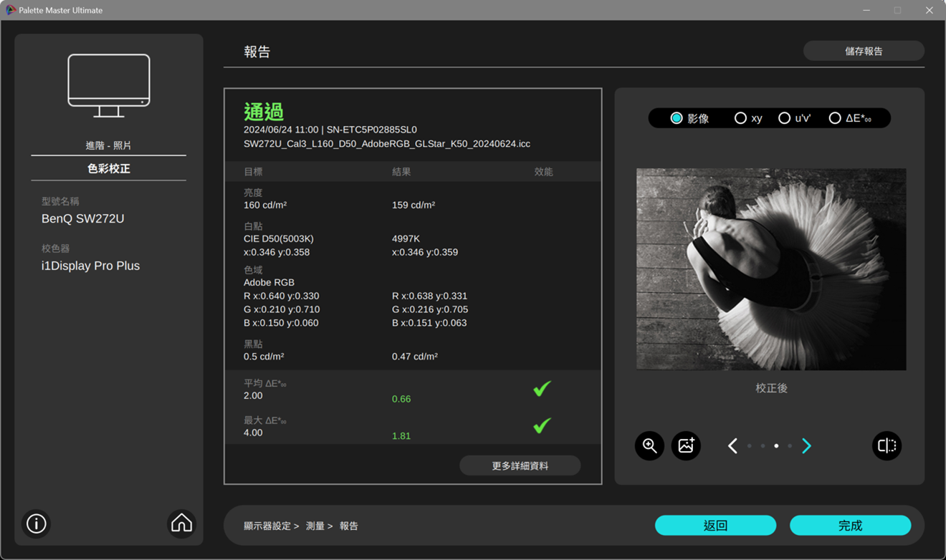
Task: Open the info icon at bottom left
Action: coord(37,523)
